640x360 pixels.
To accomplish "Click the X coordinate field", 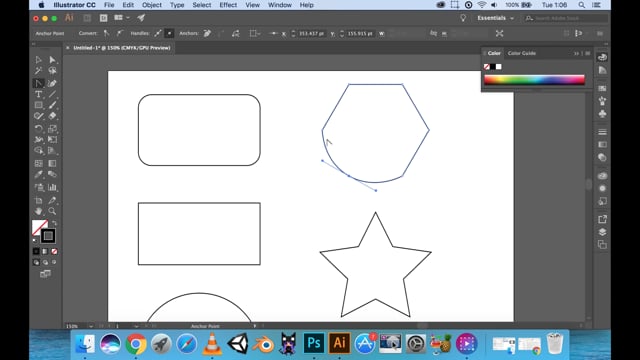I will 311,33.
